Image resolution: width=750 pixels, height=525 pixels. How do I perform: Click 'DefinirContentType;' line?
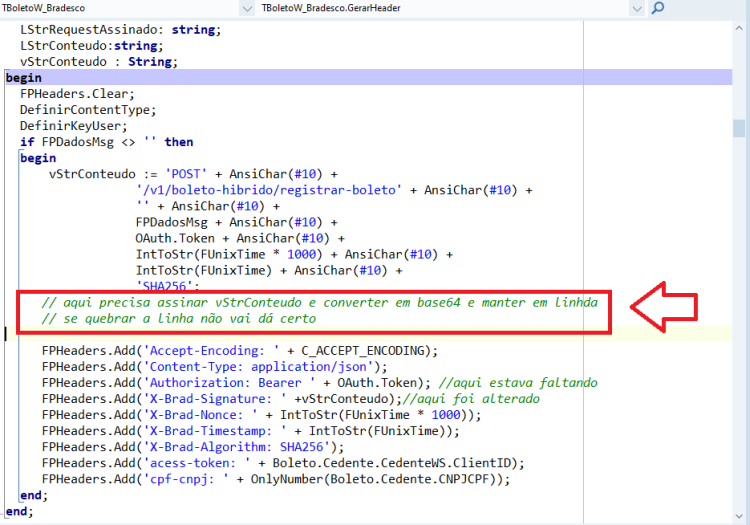coord(88,110)
